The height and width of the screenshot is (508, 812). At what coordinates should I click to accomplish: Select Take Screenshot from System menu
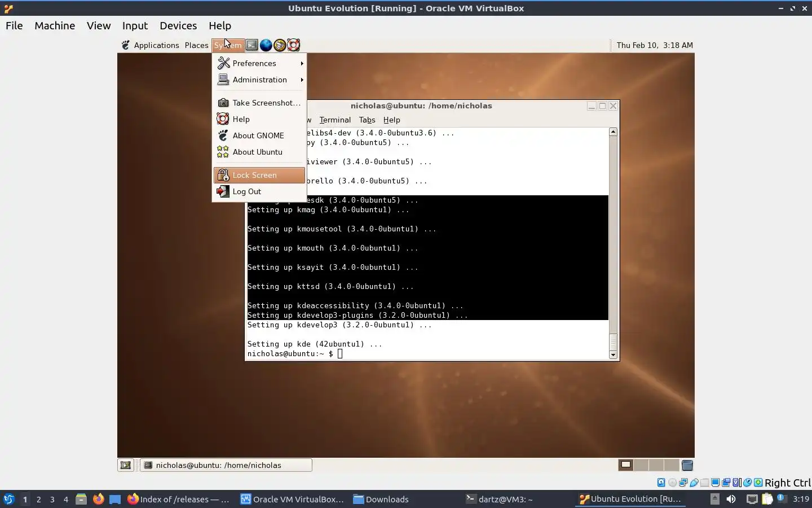point(260,103)
